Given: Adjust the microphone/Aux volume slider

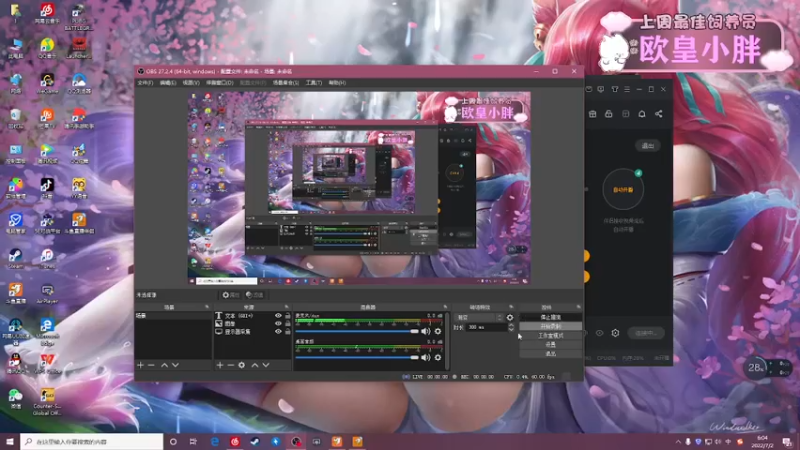Looking at the screenshot, I should point(357,331).
